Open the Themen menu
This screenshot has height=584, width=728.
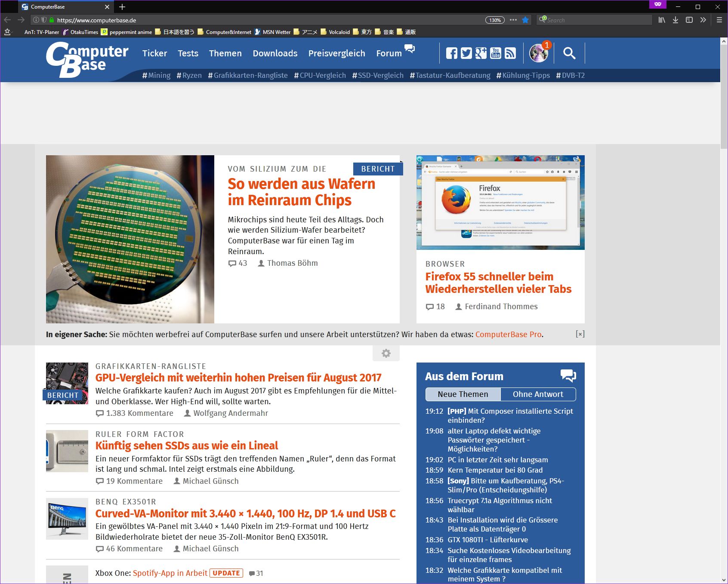tap(225, 53)
